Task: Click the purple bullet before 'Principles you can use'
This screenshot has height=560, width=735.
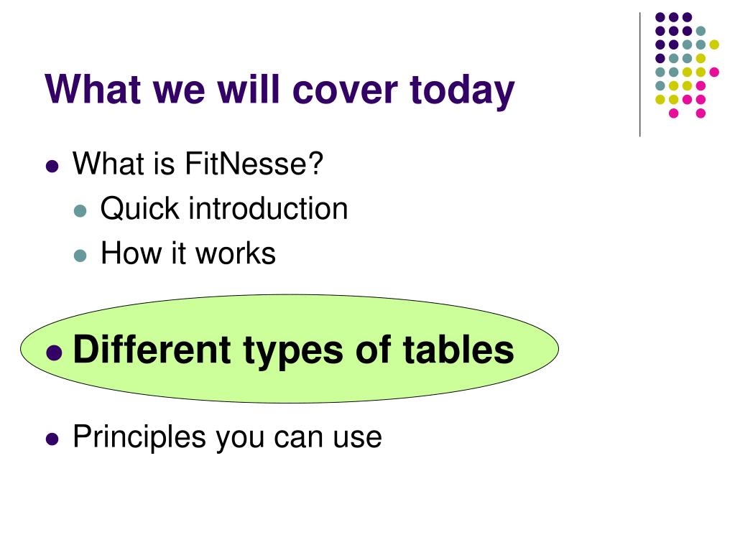Action: point(52,439)
